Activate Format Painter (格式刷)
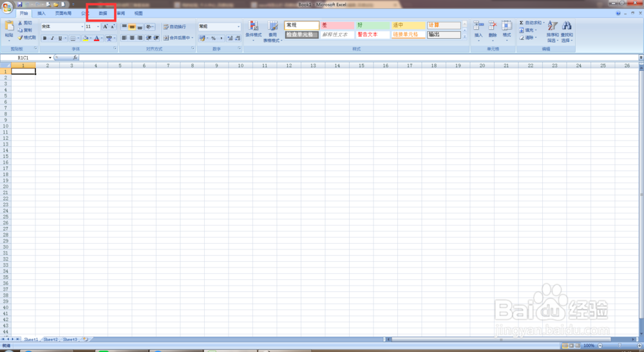 [x=27, y=37]
